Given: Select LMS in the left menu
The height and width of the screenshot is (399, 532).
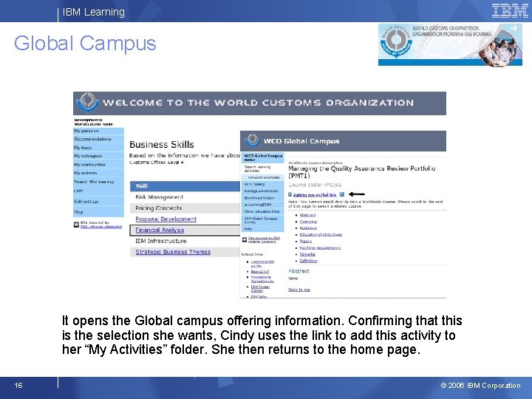Looking at the screenshot, I should coord(98,191).
